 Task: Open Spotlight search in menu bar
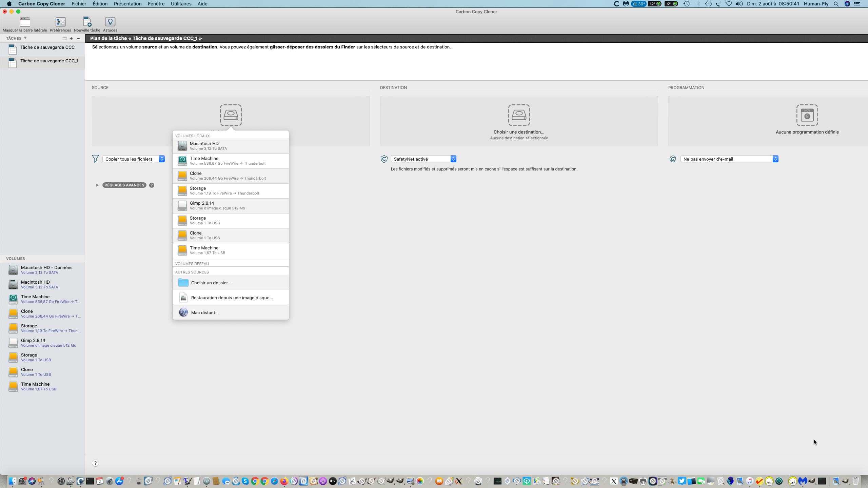pos(836,4)
